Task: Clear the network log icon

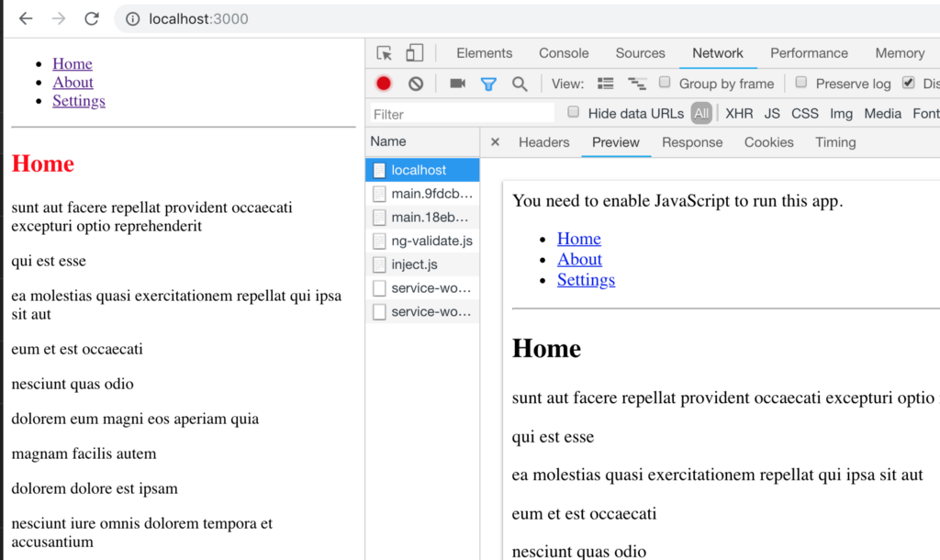Action: pyautogui.click(x=416, y=84)
